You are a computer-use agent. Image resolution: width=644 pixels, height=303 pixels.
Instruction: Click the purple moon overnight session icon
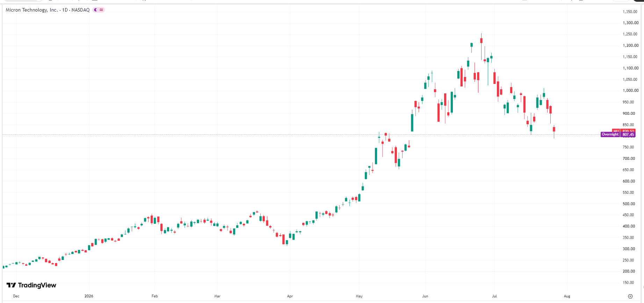point(96,10)
